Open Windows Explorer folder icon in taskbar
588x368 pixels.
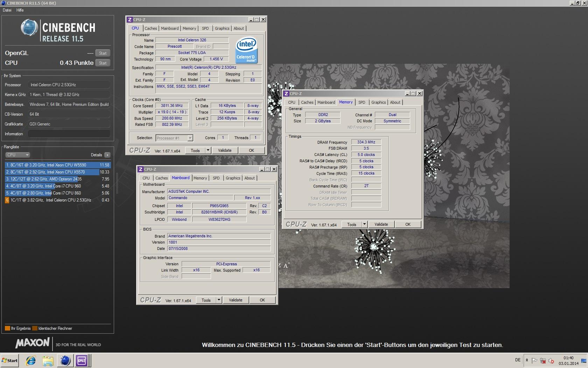[x=48, y=360]
